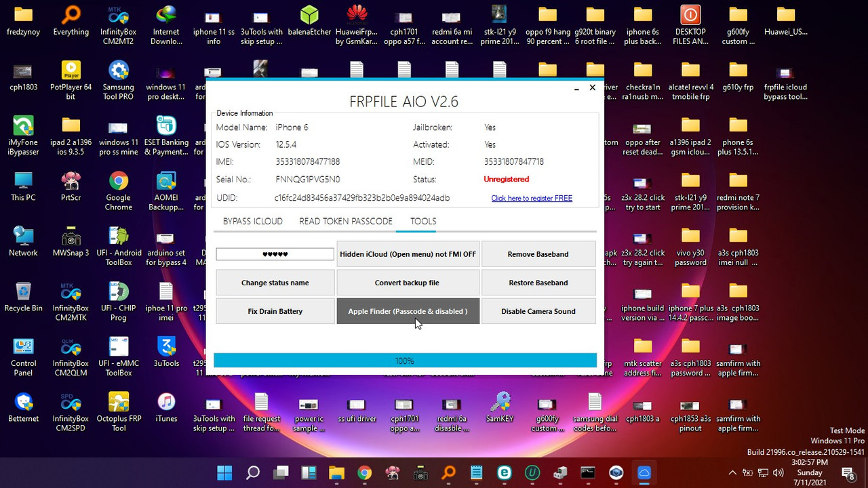Click the Remove Baseband button

click(538, 253)
